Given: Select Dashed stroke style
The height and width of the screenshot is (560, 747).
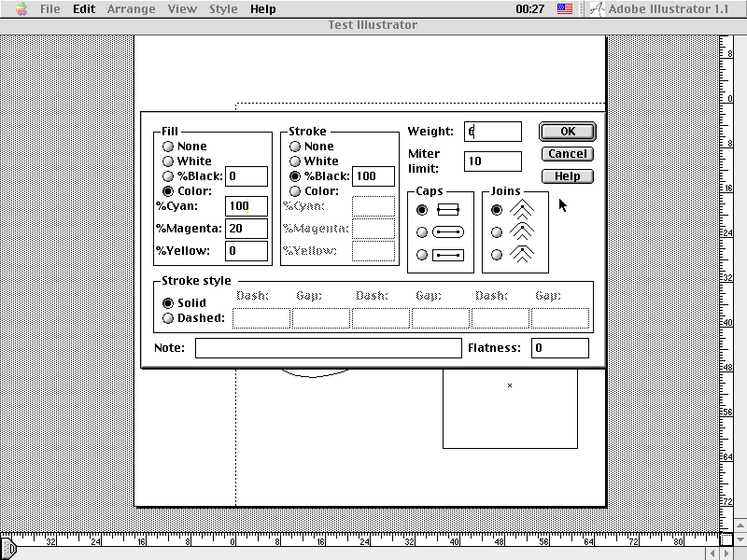Looking at the screenshot, I should point(168,318).
